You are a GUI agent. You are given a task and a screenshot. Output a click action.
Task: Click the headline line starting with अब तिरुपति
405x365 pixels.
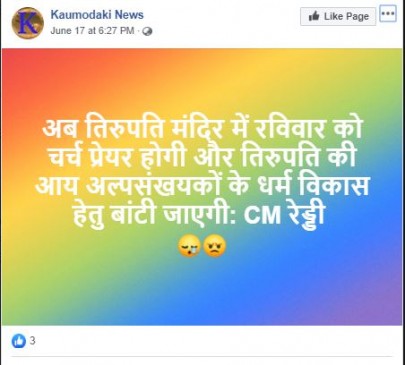[x=202, y=128]
